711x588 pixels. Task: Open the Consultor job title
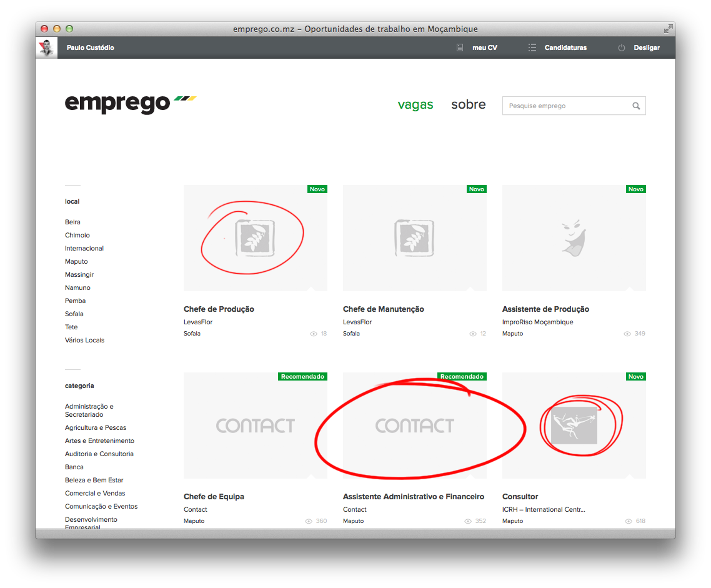520,497
